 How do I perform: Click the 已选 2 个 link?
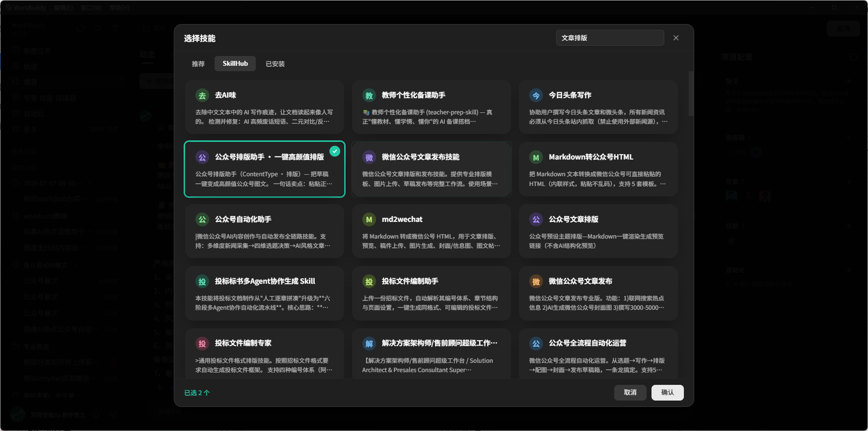point(197,393)
